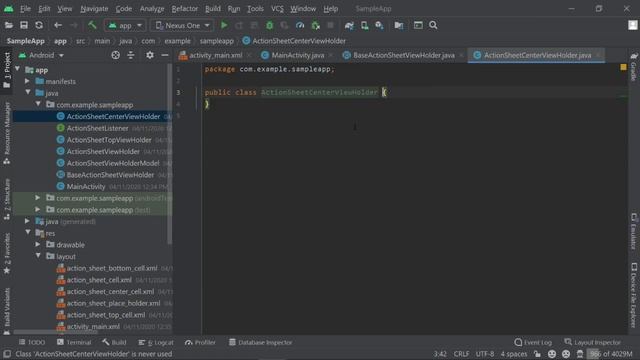
Task: Click the CRLF line separator indicator
Action: [461, 354]
